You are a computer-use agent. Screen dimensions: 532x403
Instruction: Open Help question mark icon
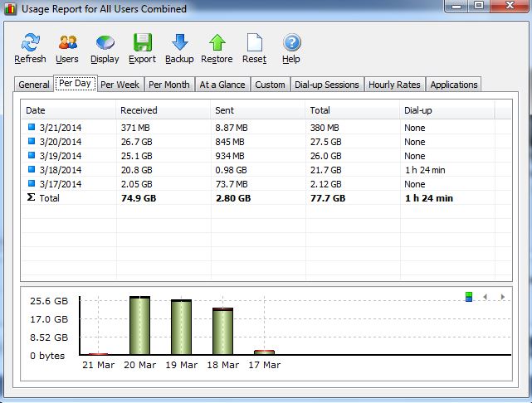(292, 42)
